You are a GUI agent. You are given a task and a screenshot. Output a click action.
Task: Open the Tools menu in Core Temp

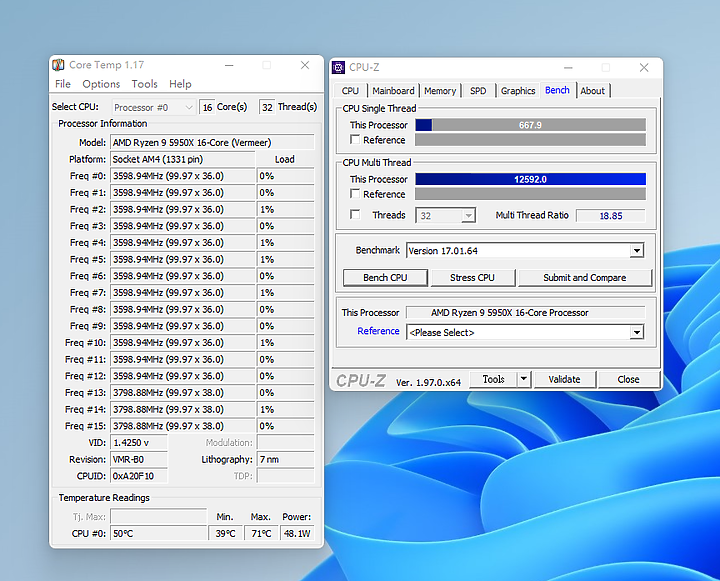pos(144,84)
